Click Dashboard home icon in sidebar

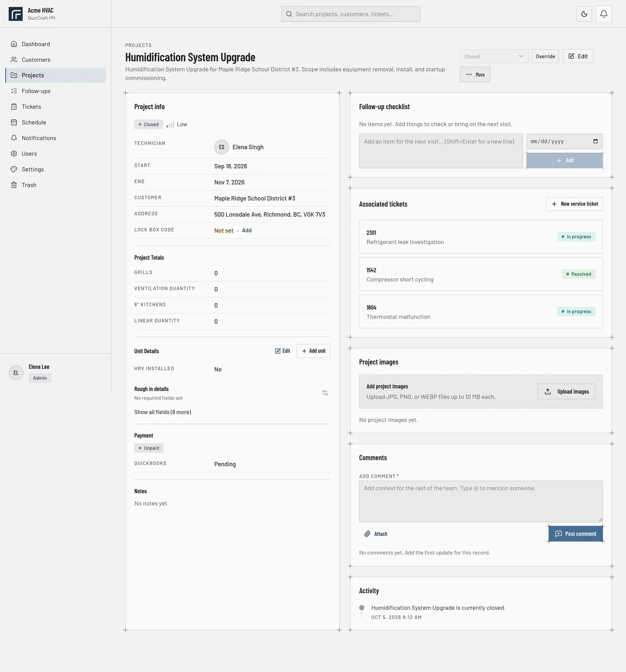pyautogui.click(x=14, y=44)
